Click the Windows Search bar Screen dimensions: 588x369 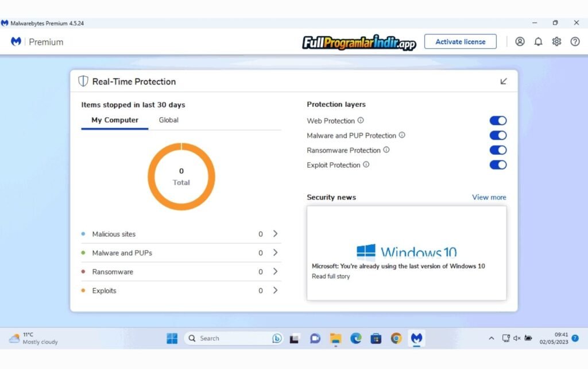pos(230,338)
